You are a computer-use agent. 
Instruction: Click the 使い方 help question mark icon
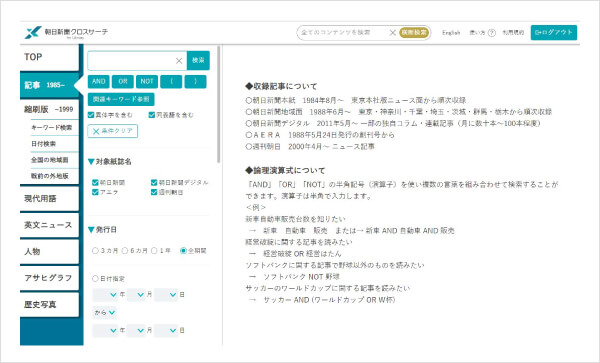(492, 33)
